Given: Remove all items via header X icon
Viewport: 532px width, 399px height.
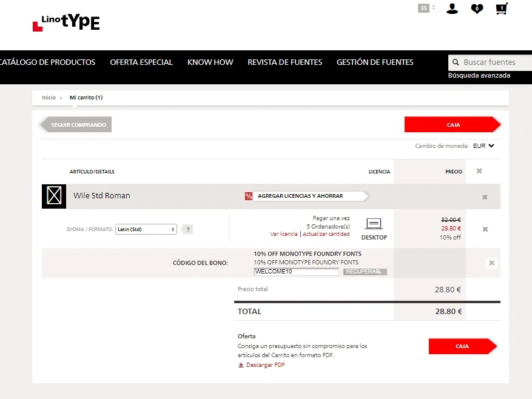Looking at the screenshot, I should pyautogui.click(x=479, y=171).
